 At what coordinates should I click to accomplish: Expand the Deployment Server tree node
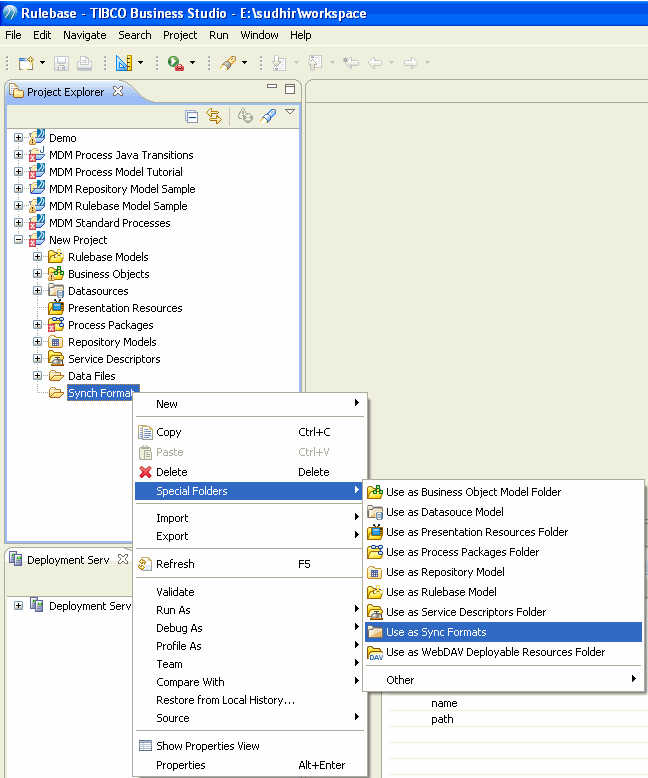click(x=18, y=605)
